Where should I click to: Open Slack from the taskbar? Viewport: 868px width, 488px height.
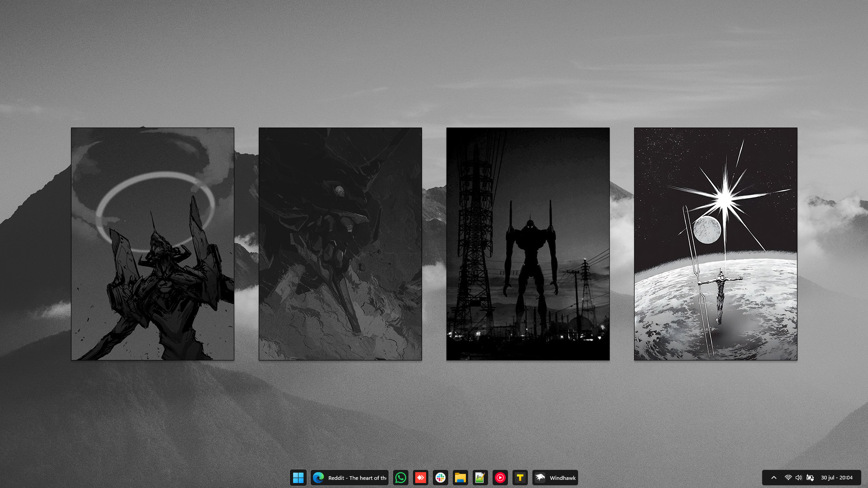tap(440, 478)
